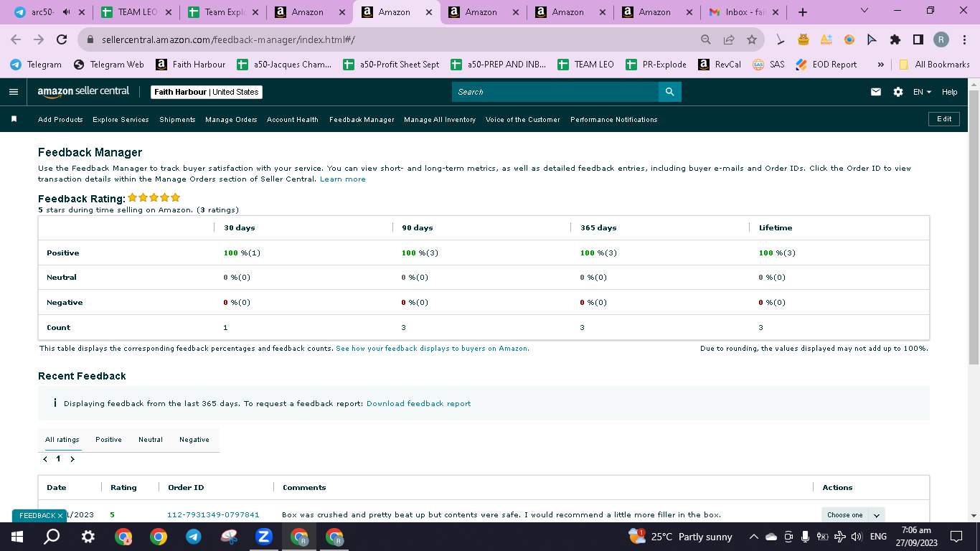Open Zalo from the taskbar
This screenshot has height=551, width=980.
(x=263, y=537)
